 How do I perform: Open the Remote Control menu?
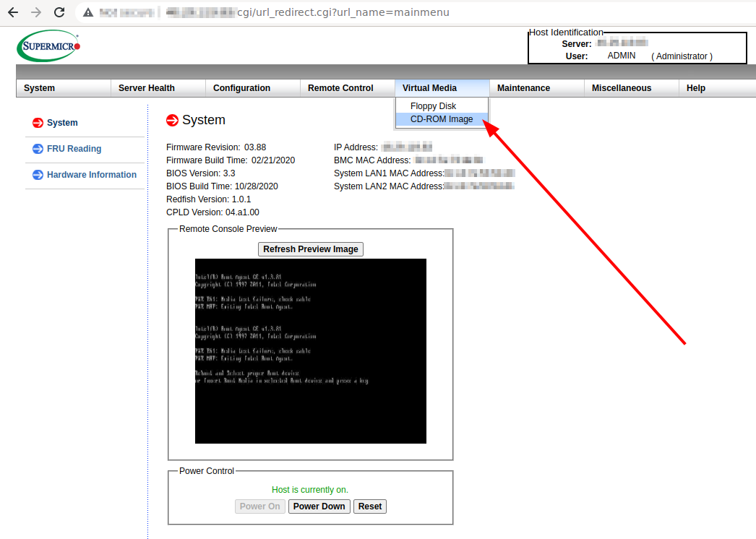click(340, 88)
